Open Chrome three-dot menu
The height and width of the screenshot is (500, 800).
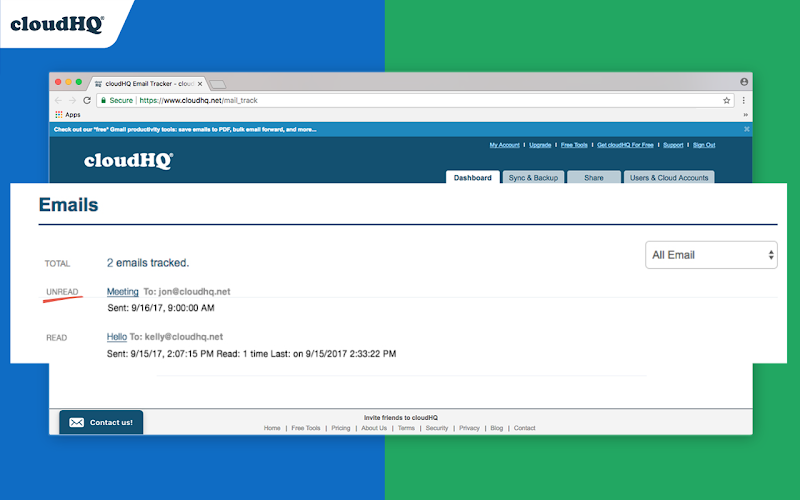744,101
